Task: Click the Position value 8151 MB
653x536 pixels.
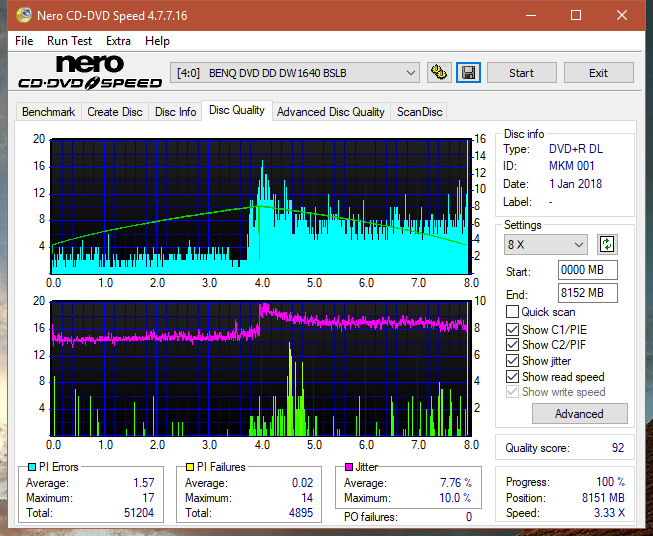Action: point(603,498)
